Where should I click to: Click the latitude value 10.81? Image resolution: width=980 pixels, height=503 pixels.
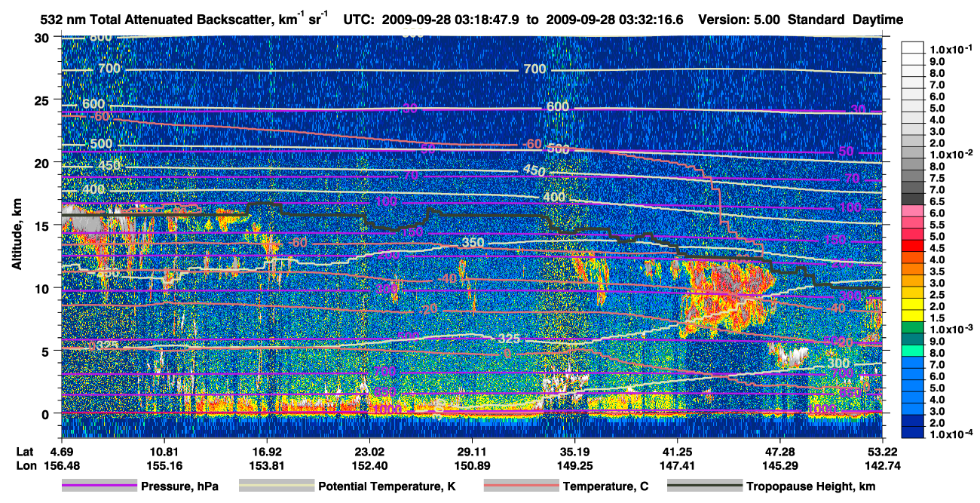pyautogui.click(x=163, y=452)
